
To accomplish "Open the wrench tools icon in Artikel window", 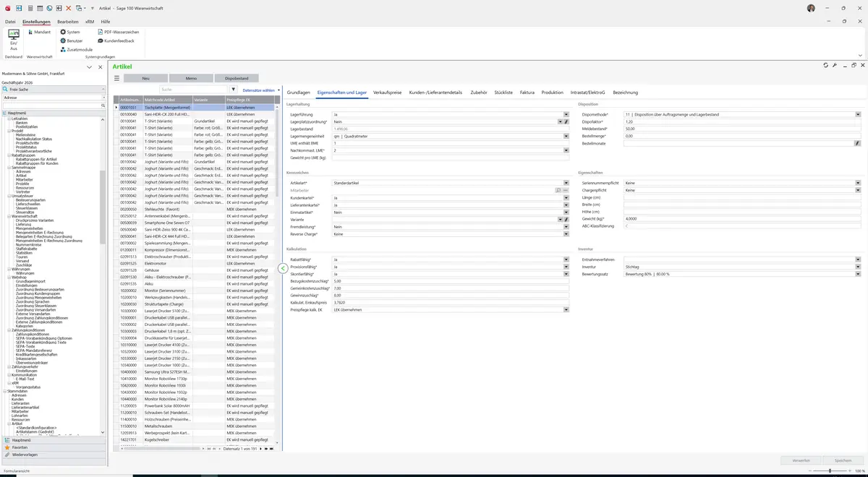I will click(835, 65).
